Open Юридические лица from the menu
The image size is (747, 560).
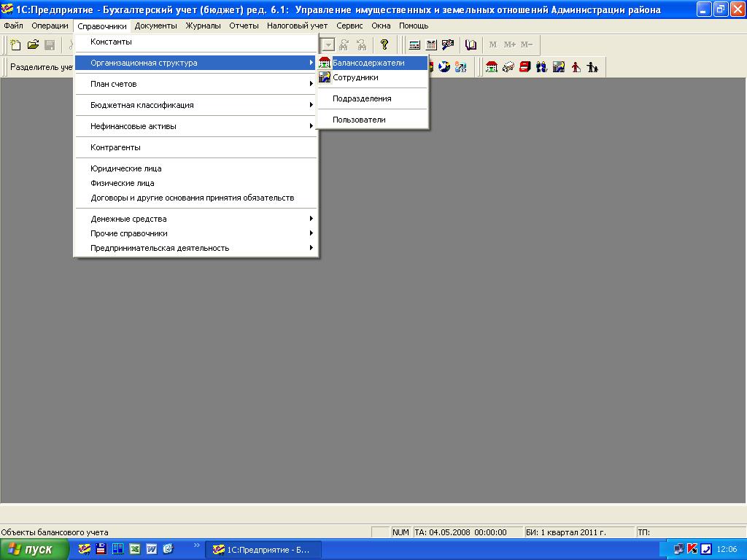(x=196, y=168)
